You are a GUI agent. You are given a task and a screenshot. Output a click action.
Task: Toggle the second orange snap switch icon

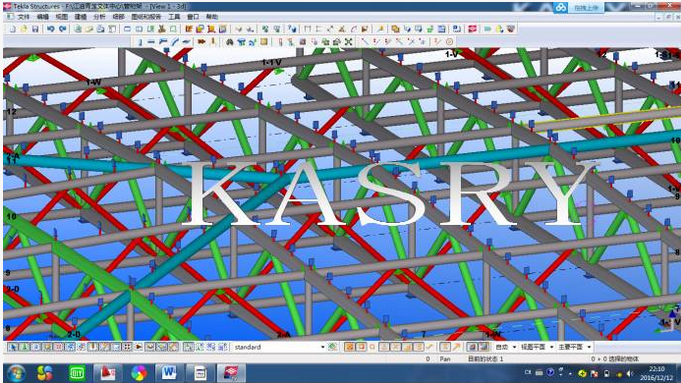coord(361,347)
